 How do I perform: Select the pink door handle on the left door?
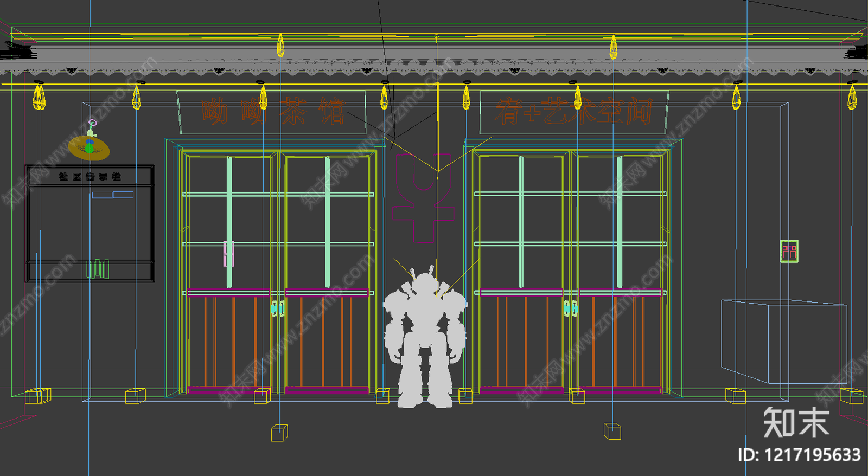(228, 254)
